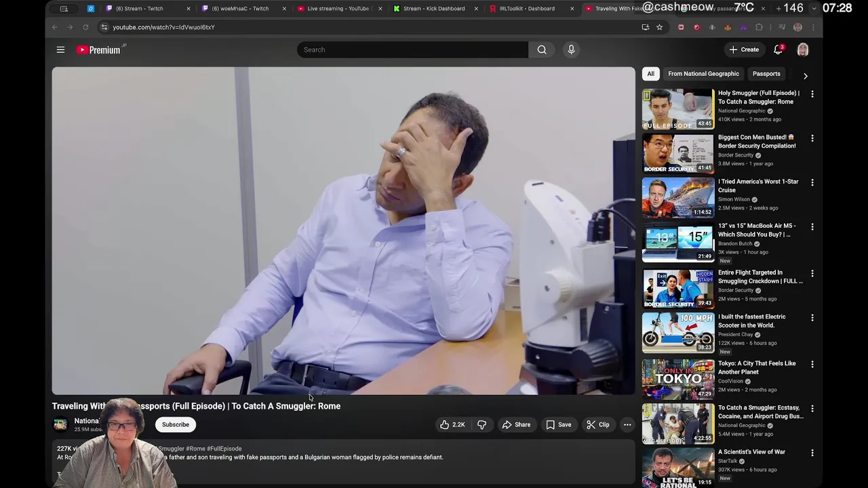Subscribe to the National Geographic channel
Image resolution: width=868 pixels, height=488 pixels.
[x=176, y=424]
